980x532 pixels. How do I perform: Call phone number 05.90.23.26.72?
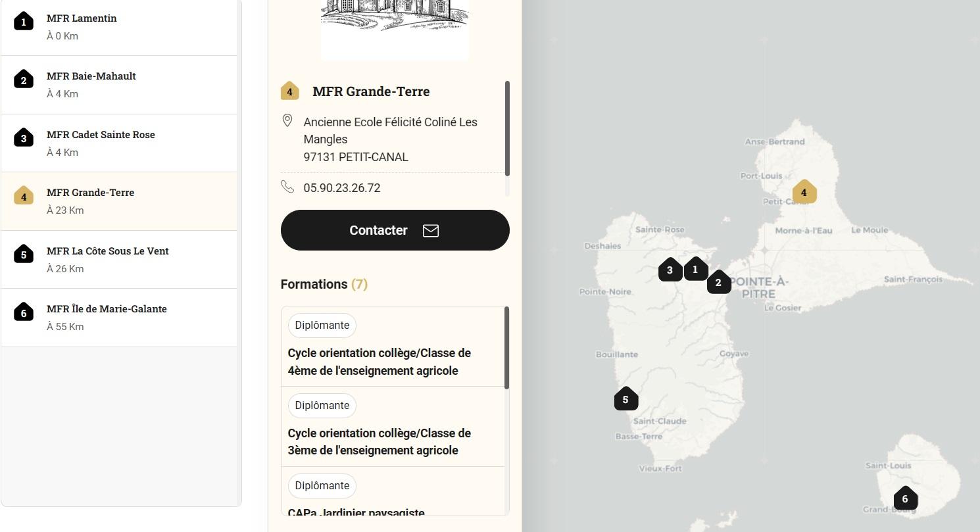click(x=342, y=188)
